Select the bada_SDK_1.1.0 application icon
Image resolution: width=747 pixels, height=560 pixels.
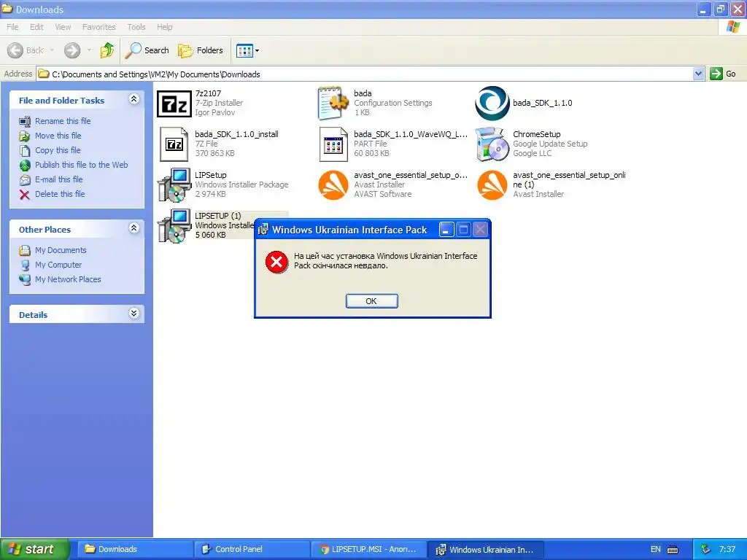(492, 104)
